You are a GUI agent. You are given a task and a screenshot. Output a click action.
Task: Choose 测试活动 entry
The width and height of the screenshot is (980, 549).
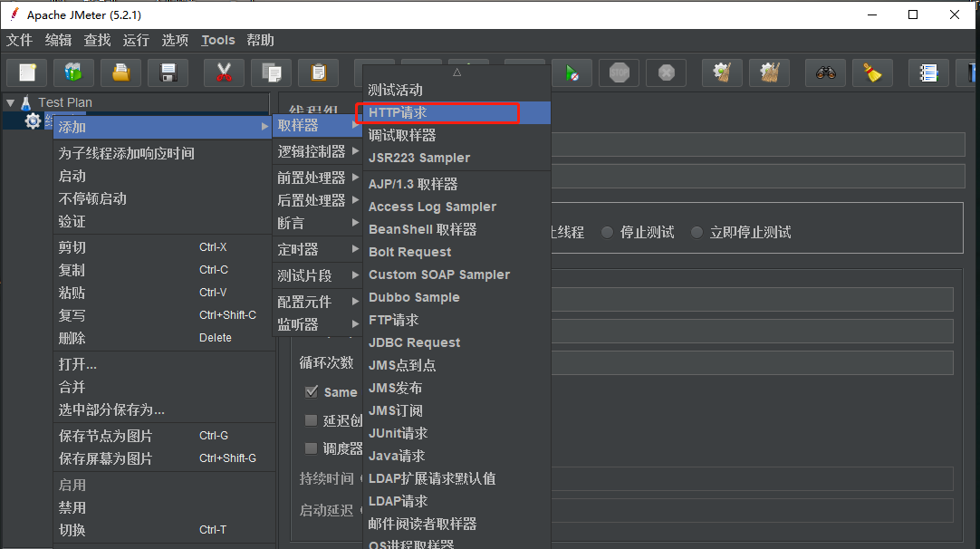(x=456, y=90)
